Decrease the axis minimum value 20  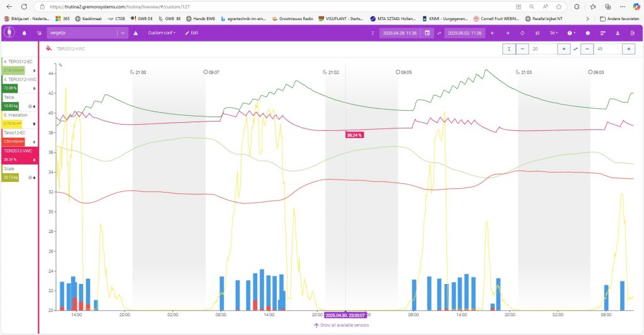(522, 49)
